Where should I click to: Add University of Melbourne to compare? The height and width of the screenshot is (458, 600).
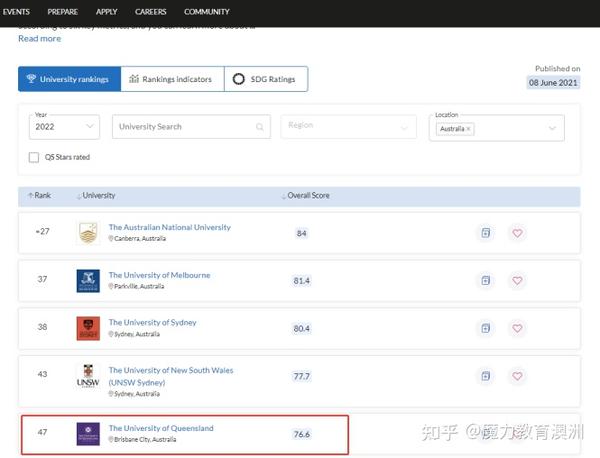coord(486,280)
